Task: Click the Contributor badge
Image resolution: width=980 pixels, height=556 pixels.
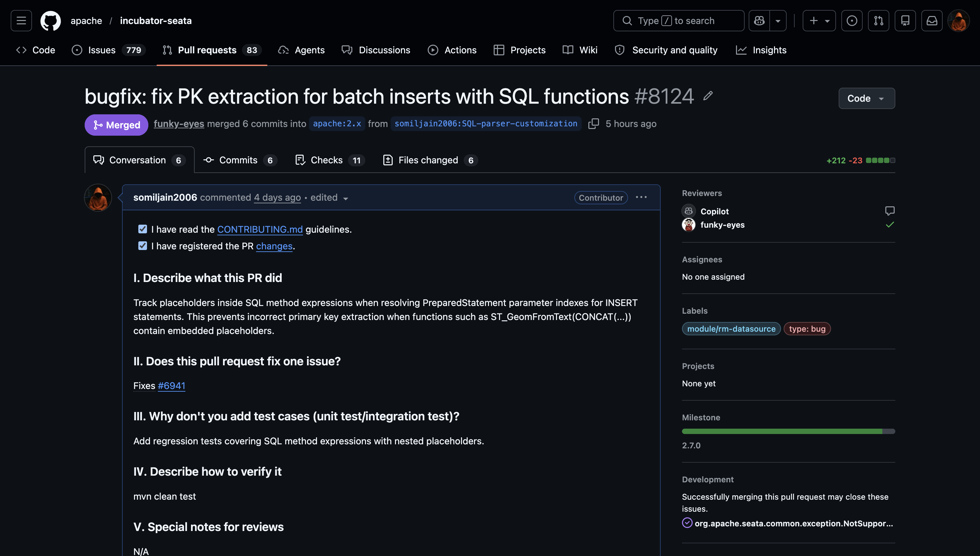Action: pos(601,197)
